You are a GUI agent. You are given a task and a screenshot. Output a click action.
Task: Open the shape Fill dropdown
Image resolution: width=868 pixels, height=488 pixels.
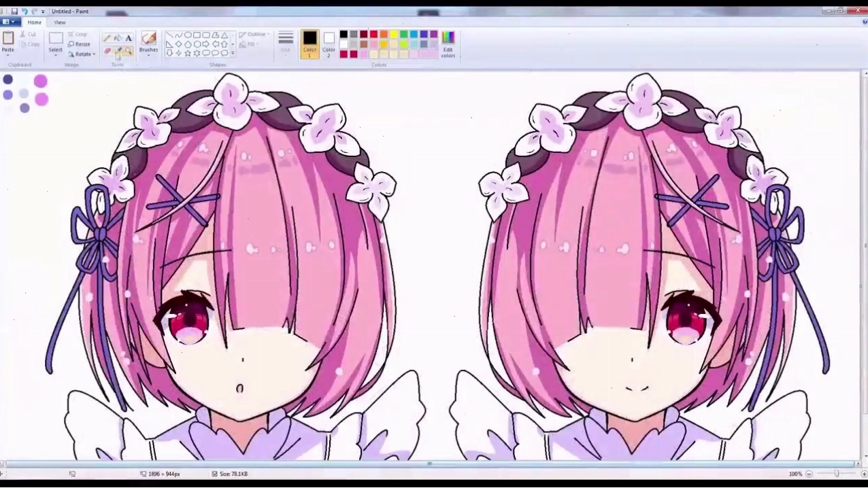point(248,45)
